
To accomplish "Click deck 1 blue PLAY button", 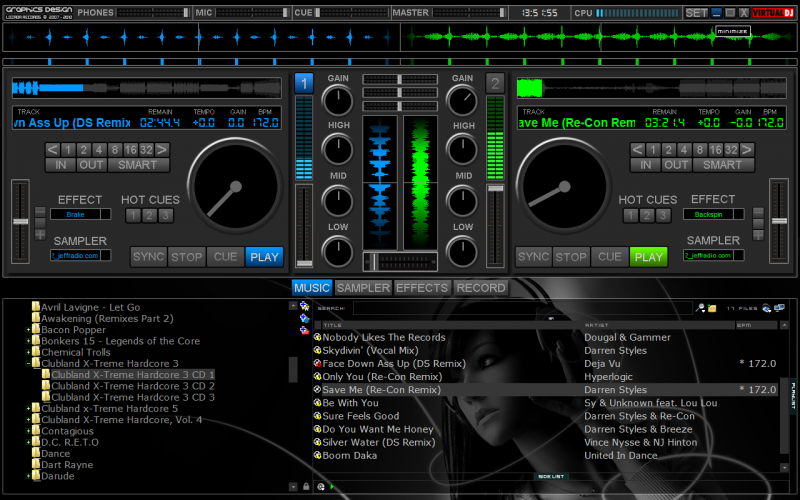I will (x=264, y=257).
